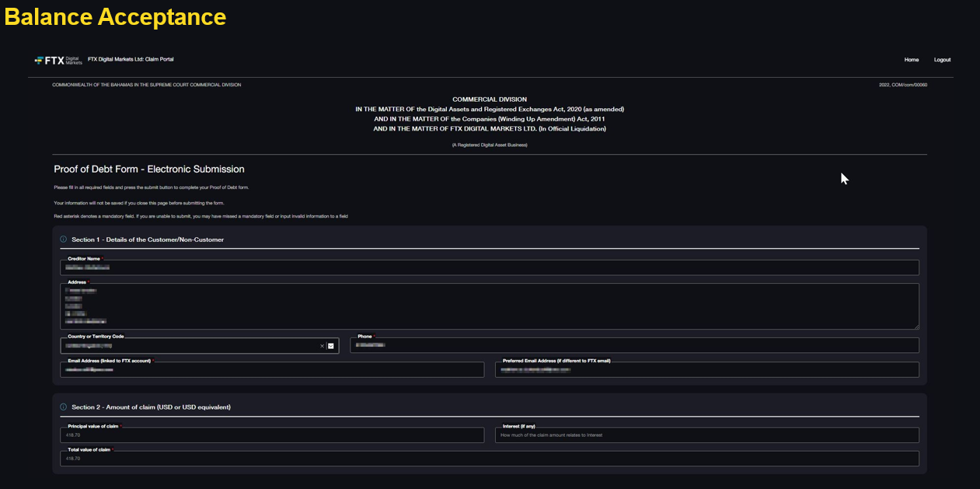This screenshot has height=489, width=980.
Task: Click the Section 2 Amount of claim header
Action: click(151, 407)
